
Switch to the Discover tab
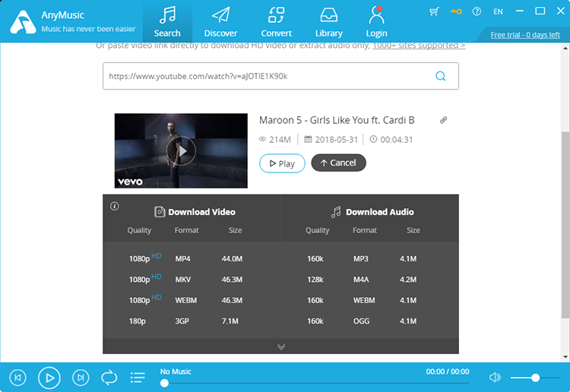pyautogui.click(x=220, y=22)
